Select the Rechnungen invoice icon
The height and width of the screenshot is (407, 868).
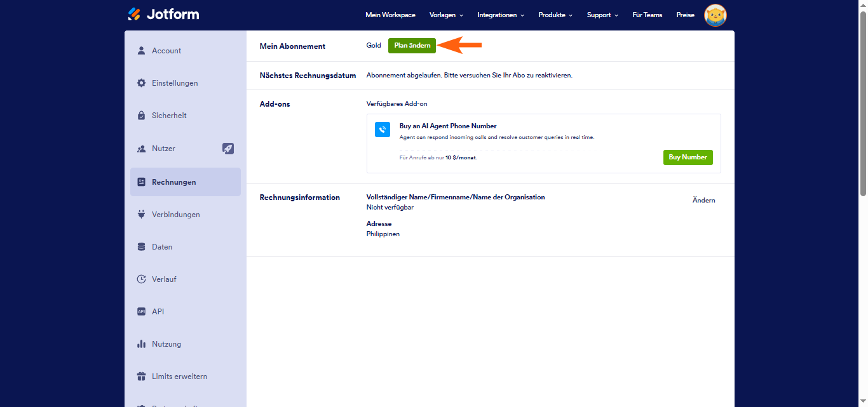(x=142, y=182)
